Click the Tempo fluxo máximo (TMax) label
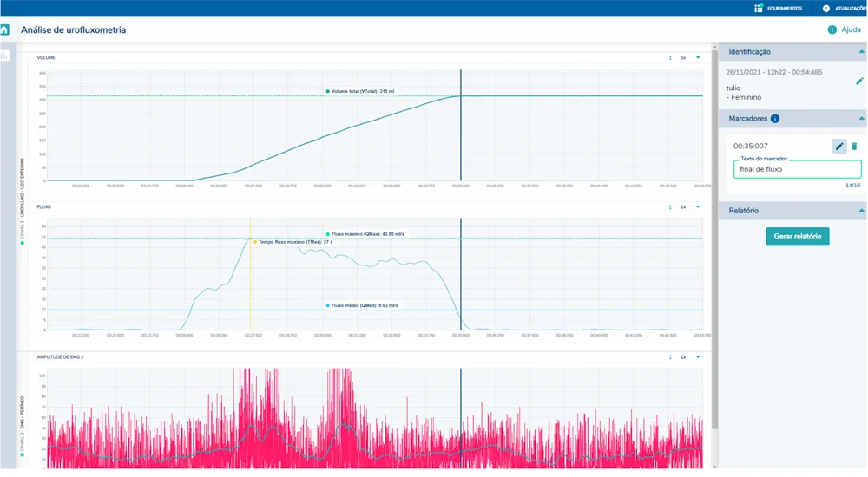The image size is (868, 477). (x=293, y=242)
